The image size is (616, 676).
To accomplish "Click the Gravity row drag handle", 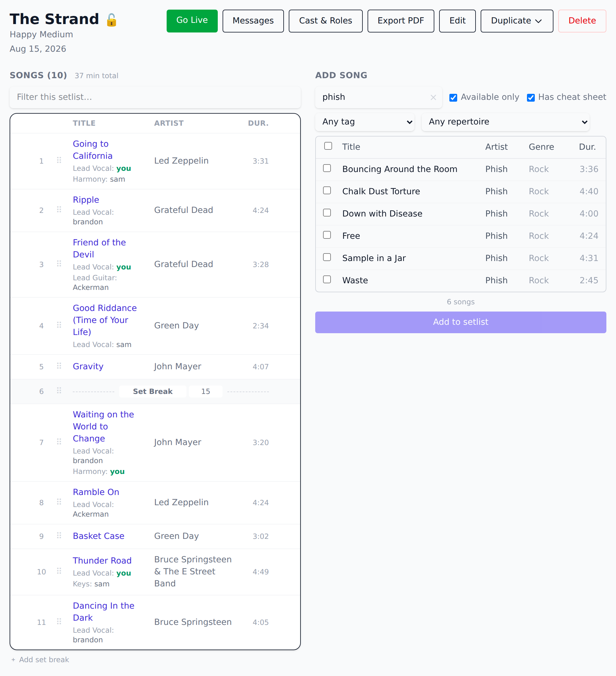I will (x=59, y=366).
